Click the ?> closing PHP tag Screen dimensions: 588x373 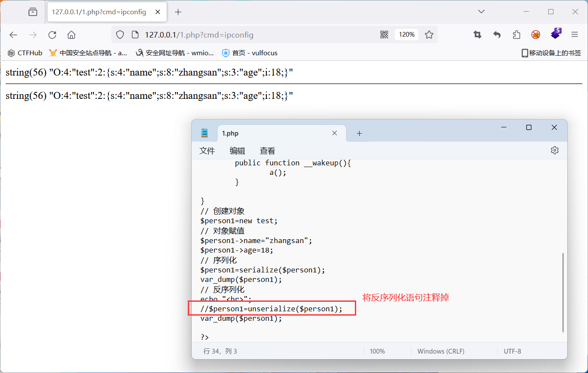coord(205,337)
